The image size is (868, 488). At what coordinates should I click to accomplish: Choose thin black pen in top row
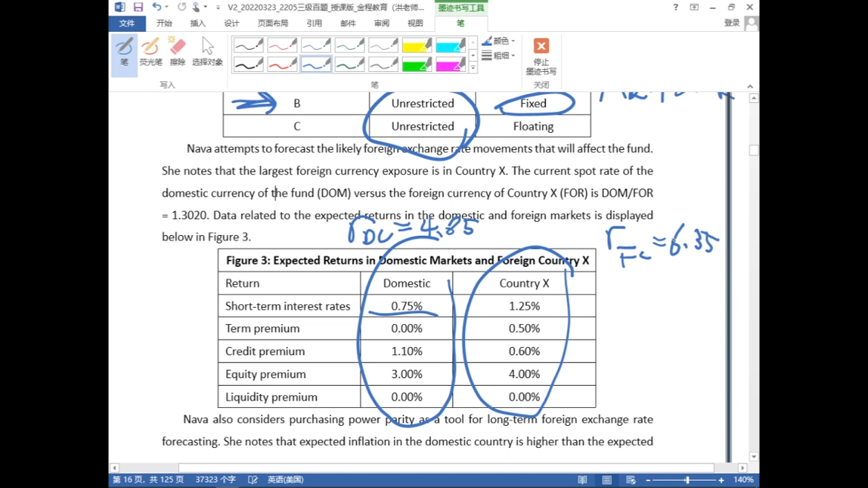coord(249,44)
